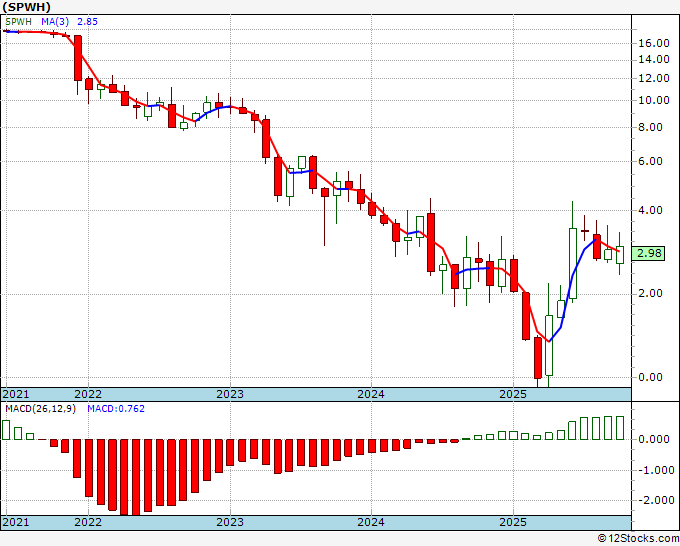Click the 16.00 price axis label

click(x=654, y=43)
